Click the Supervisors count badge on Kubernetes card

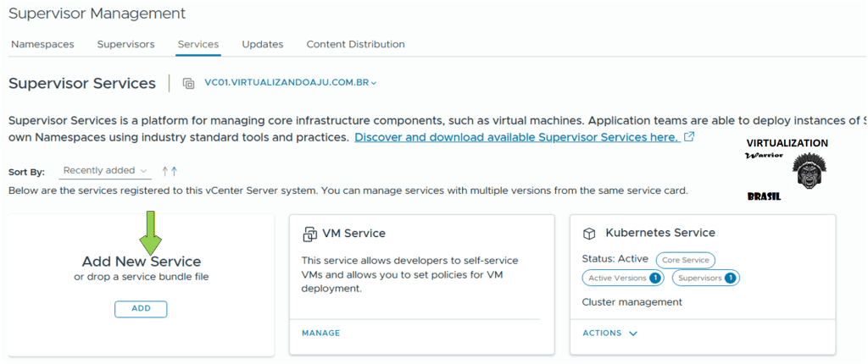[732, 278]
